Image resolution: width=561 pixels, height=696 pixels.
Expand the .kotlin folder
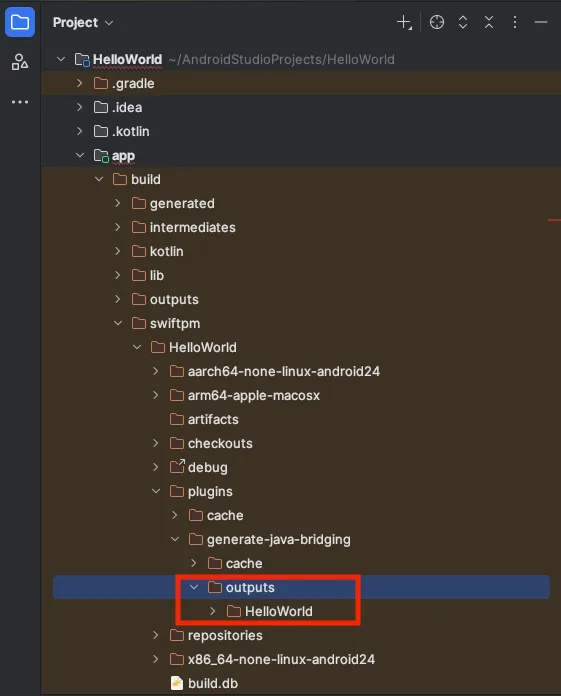tap(80, 131)
